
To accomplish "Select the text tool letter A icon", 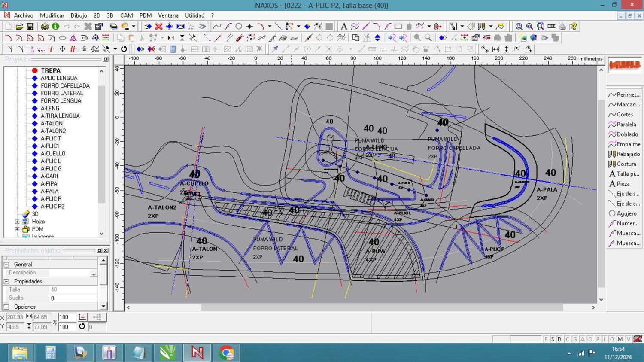I will (343, 27).
